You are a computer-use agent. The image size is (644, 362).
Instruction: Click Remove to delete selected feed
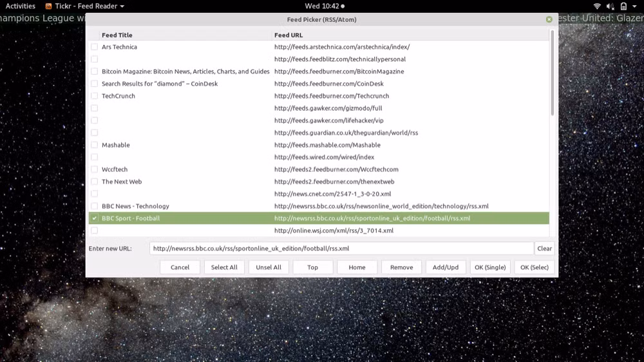click(401, 267)
